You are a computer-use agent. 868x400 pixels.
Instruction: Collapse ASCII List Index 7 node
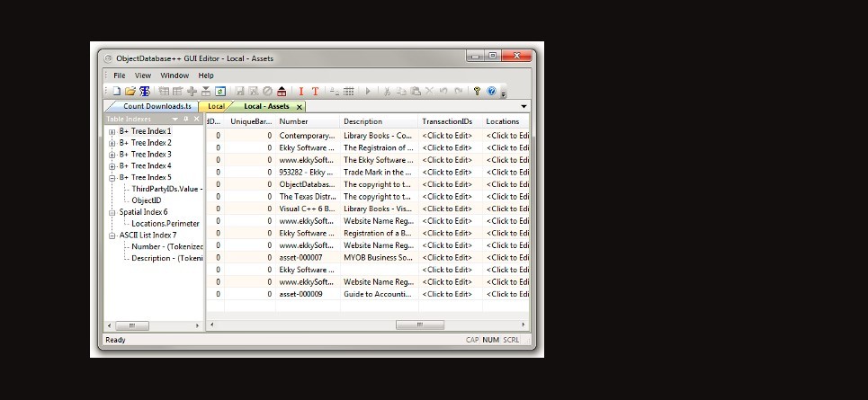click(x=112, y=235)
